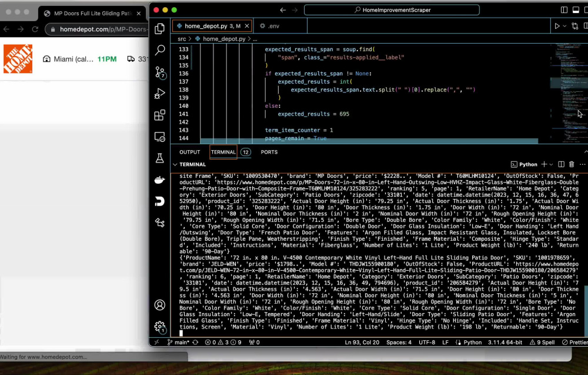The image size is (588, 375).
Task: Click the main branch in status bar
Action: [x=178, y=342]
